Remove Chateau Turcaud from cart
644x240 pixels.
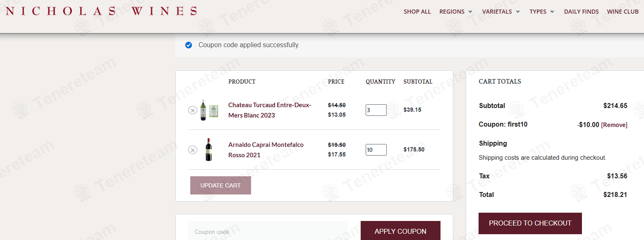[193, 110]
